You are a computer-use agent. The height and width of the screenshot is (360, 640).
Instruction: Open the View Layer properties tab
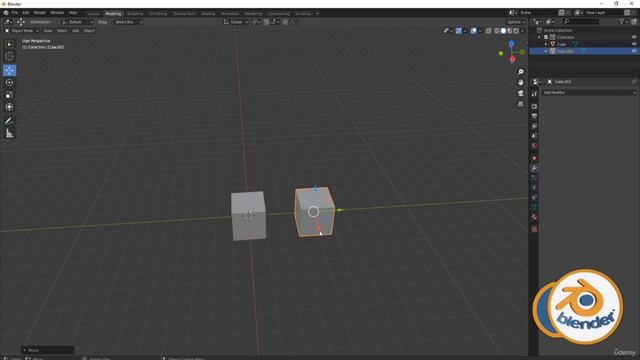(534, 126)
